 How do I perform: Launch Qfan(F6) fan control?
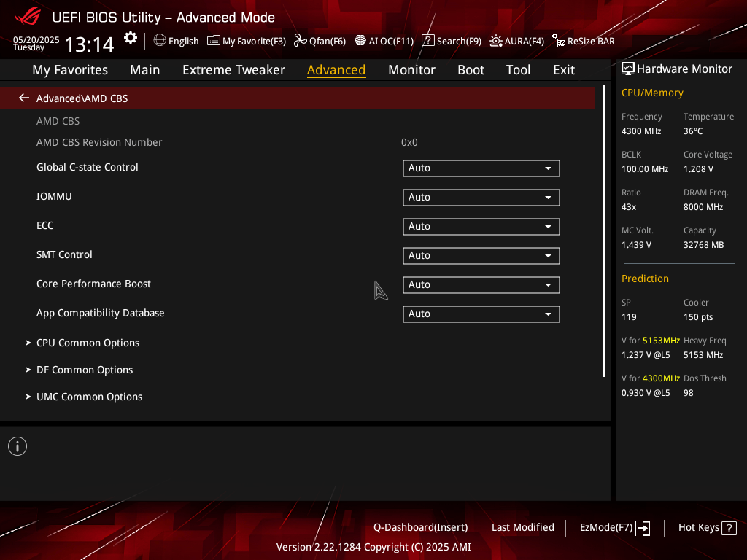coord(320,41)
